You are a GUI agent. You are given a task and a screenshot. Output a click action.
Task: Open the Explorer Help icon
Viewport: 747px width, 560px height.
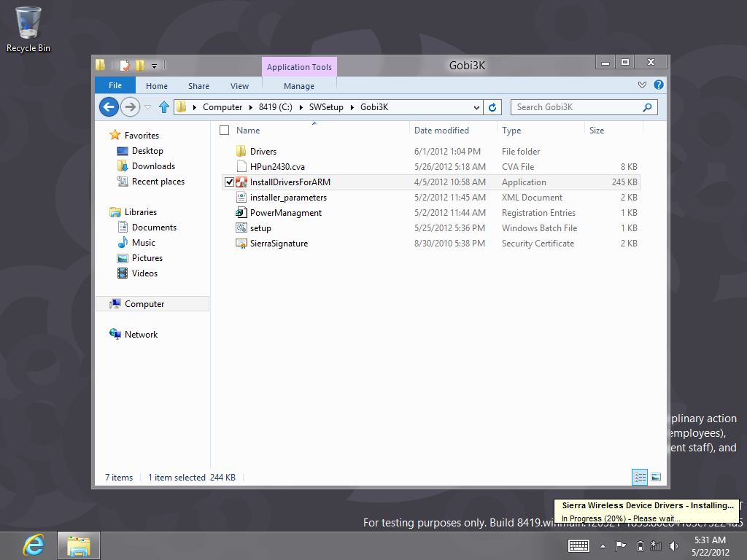658,85
